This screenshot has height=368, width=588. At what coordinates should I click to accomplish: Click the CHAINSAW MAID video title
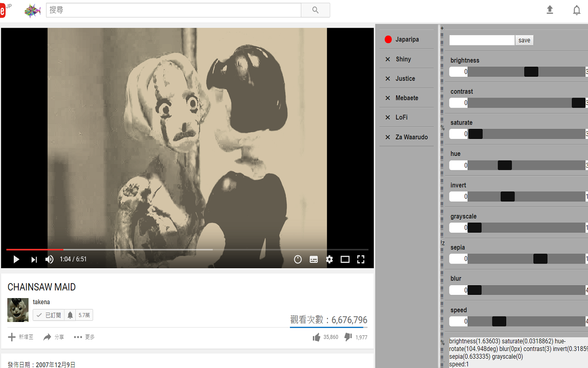41,287
